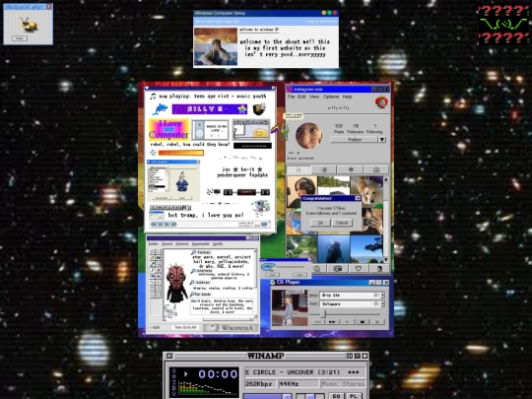Click the stop button in CD Player
The image size is (532, 399).
pyautogui.click(x=363, y=321)
